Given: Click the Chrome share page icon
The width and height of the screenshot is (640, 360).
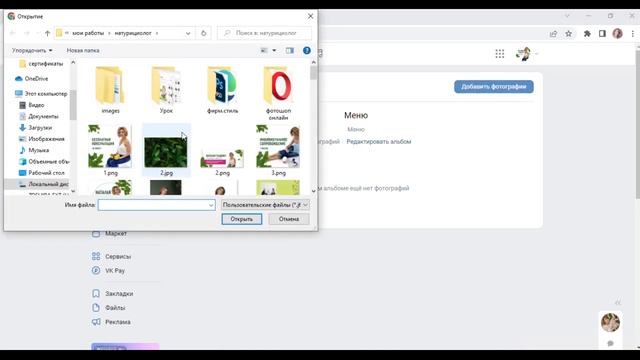Looking at the screenshot, I should point(553,33).
